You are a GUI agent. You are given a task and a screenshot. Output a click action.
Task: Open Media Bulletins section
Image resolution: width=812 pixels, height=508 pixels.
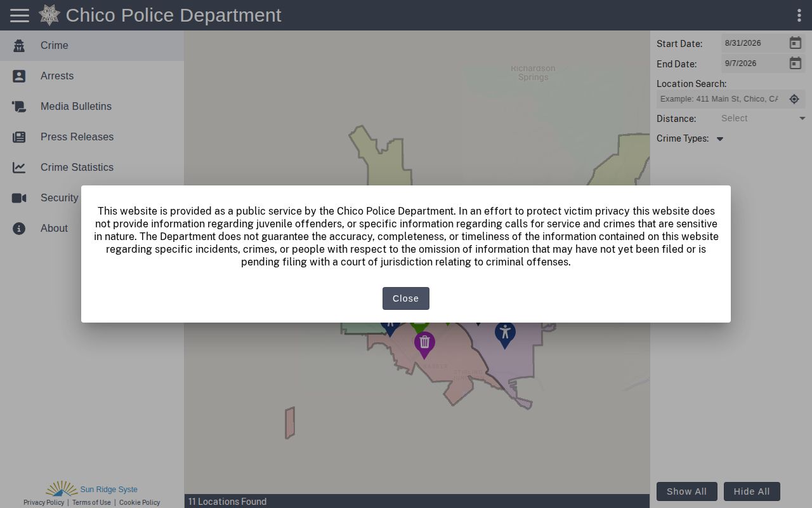92,107
